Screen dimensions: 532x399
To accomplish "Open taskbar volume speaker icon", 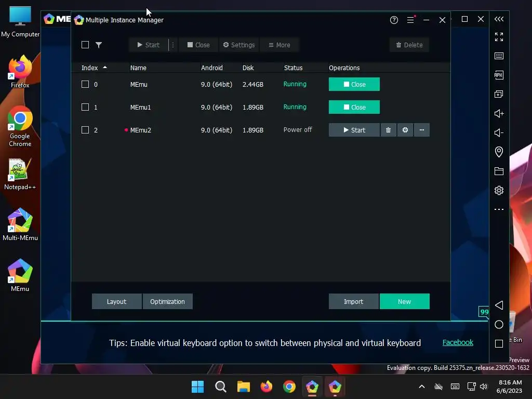I will tap(484, 387).
